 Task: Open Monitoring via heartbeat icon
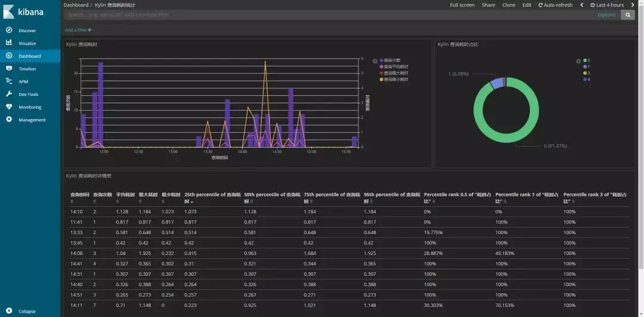click(x=9, y=107)
